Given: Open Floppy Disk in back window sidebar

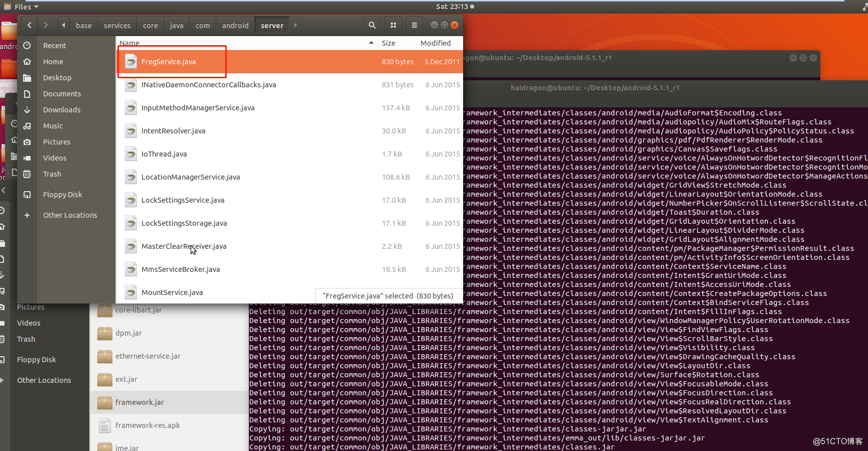Looking at the screenshot, I should click(x=36, y=360).
